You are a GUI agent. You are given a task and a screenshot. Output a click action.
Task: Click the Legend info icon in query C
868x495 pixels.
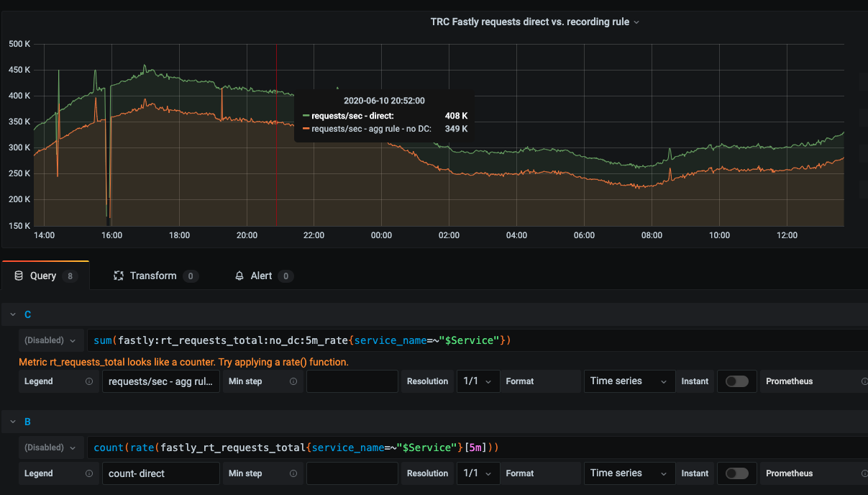pyautogui.click(x=89, y=381)
